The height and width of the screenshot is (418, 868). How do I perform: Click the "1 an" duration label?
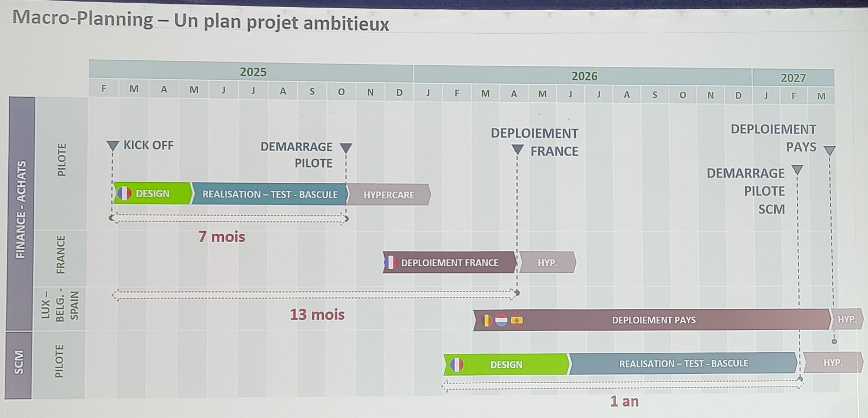tap(624, 401)
